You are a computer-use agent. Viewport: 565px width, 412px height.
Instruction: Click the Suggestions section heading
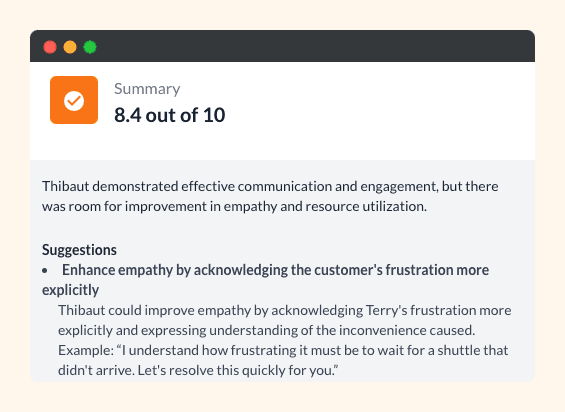[79, 249]
